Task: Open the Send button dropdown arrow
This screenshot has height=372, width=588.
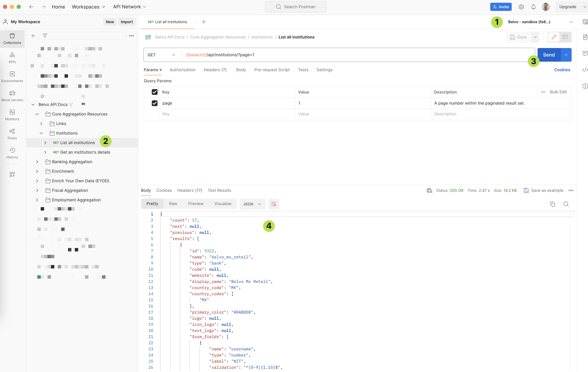Action: point(566,55)
